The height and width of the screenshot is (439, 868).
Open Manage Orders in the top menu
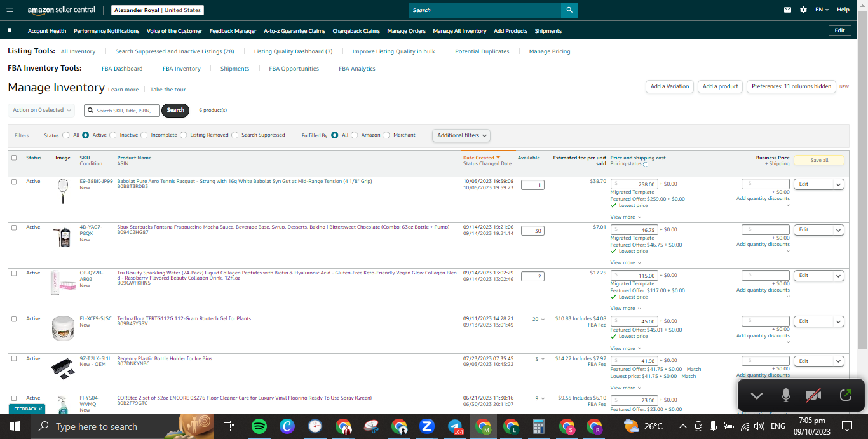click(406, 31)
